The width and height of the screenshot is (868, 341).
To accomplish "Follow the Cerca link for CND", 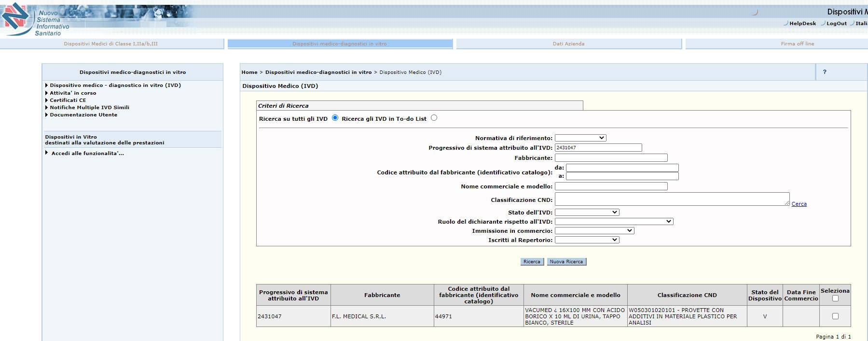I will click(x=799, y=204).
